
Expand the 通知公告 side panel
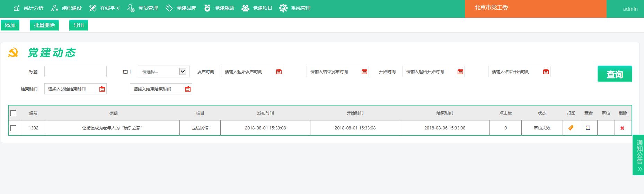tap(639, 155)
